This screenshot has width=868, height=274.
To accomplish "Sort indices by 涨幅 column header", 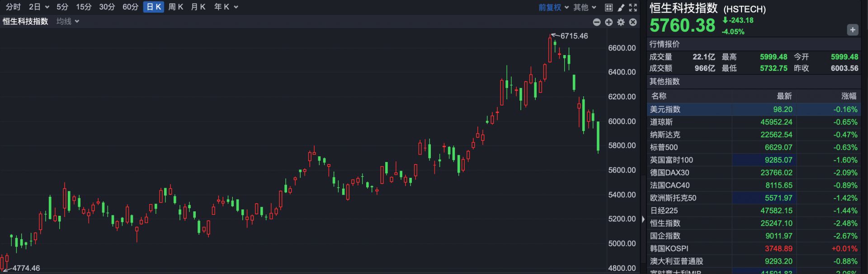I will [x=849, y=96].
